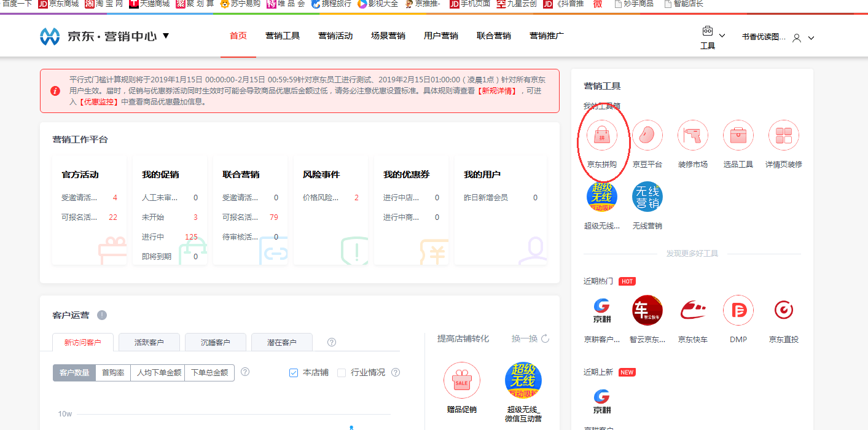This screenshot has width=868, height=430.
Task: Open the 无线营销 tool icon
Action: click(x=647, y=197)
